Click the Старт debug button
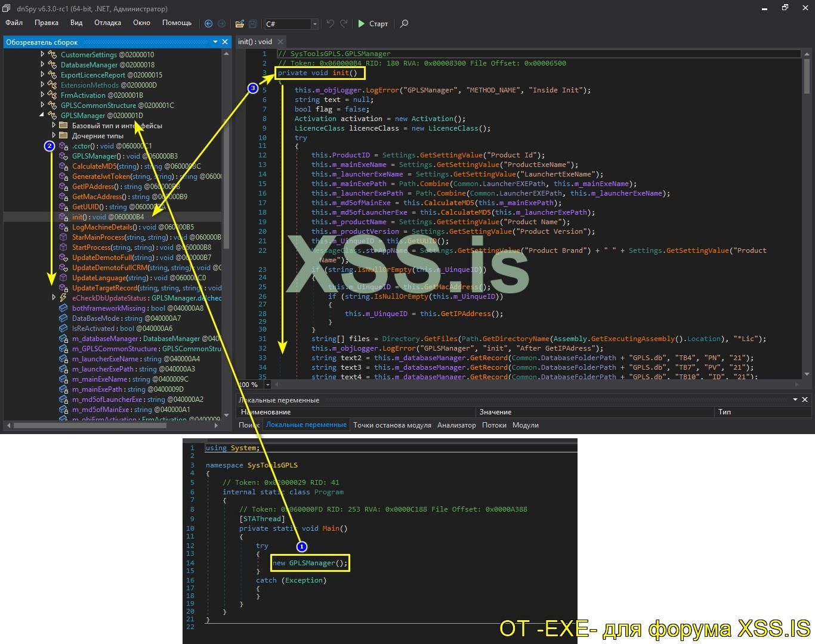Viewport: 815px width, 644px height. (373, 24)
